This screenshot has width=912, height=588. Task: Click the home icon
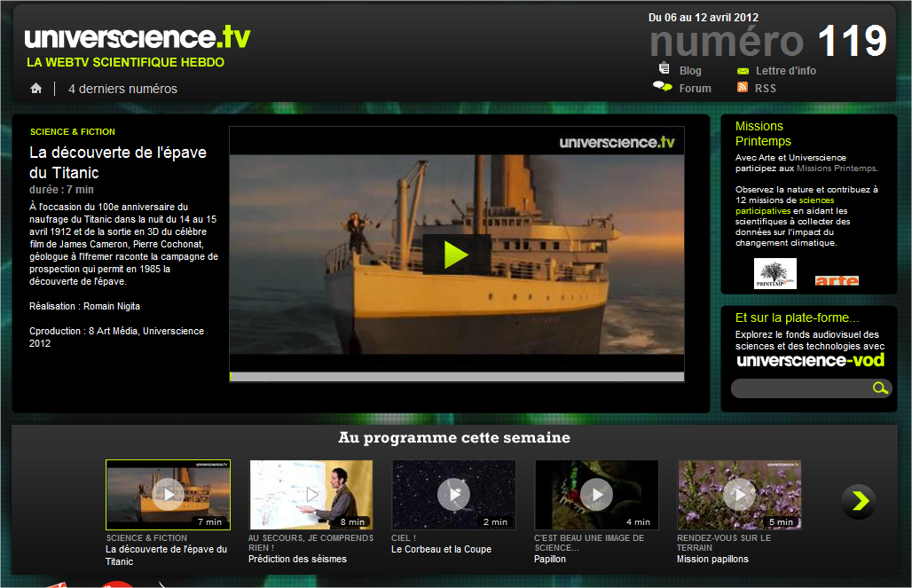[36, 89]
